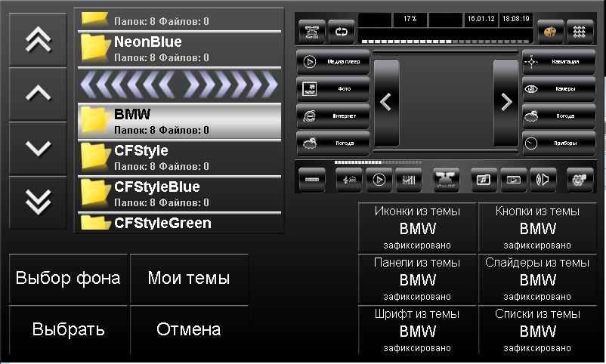Open the paint palette theme icon
This screenshot has height=364, width=606.
(x=550, y=32)
